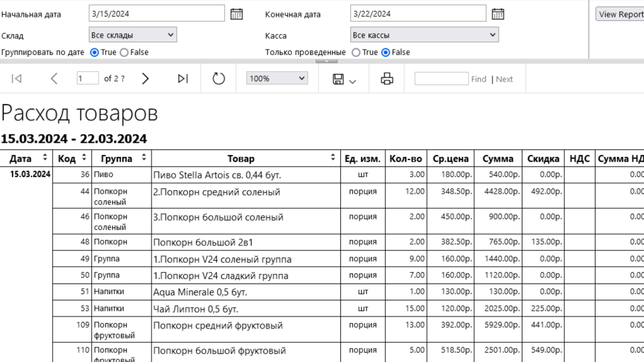The width and height of the screenshot is (644, 362).
Task: Click the current page number field
Action: coord(87,78)
